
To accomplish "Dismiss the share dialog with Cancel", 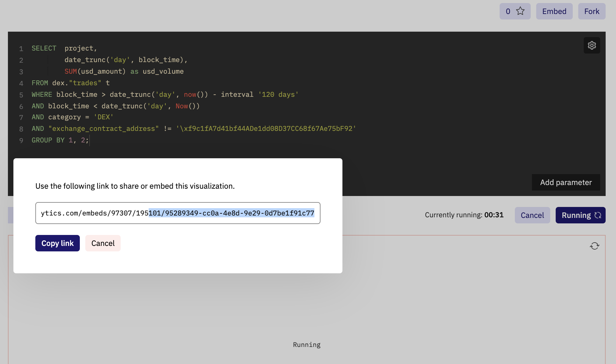I will pyautogui.click(x=103, y=243).
